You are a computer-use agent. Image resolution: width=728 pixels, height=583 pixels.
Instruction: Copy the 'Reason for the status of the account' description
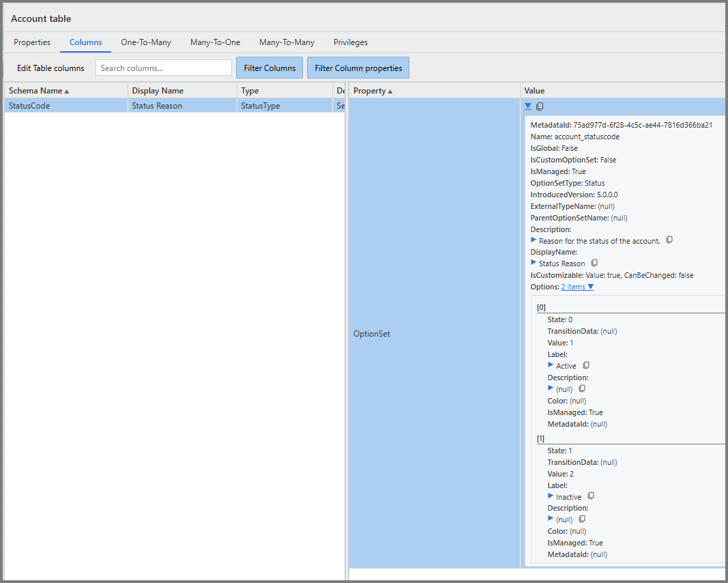669,240
